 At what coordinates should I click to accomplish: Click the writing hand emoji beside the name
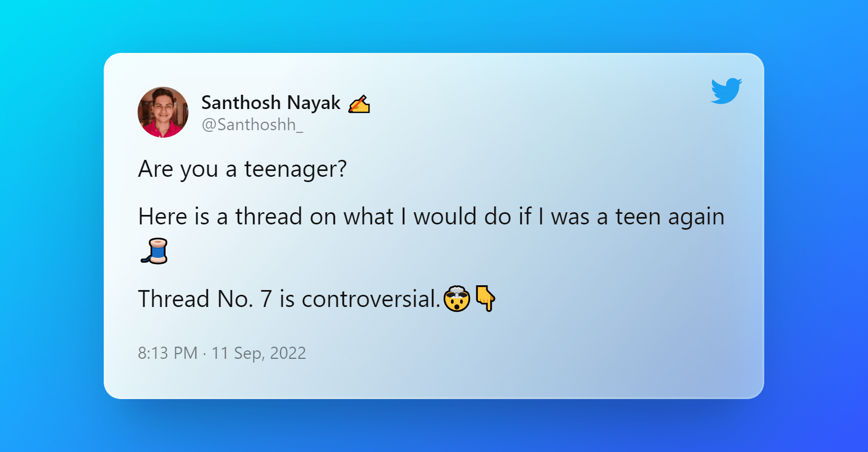359,104
